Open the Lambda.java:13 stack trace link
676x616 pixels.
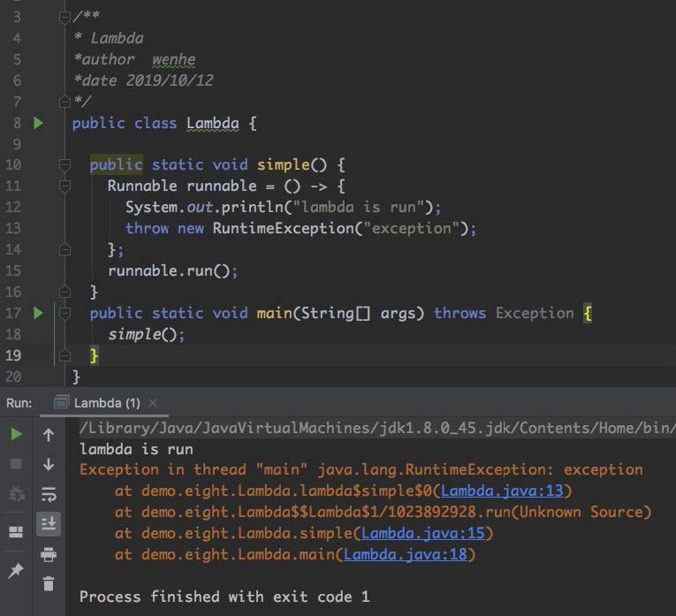(x=502, y=491)
